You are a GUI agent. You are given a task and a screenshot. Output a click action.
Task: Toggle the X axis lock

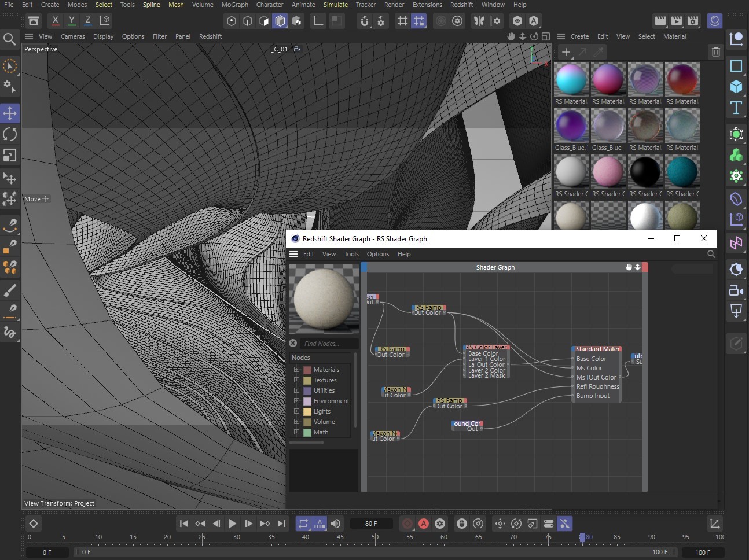[56, 20]
